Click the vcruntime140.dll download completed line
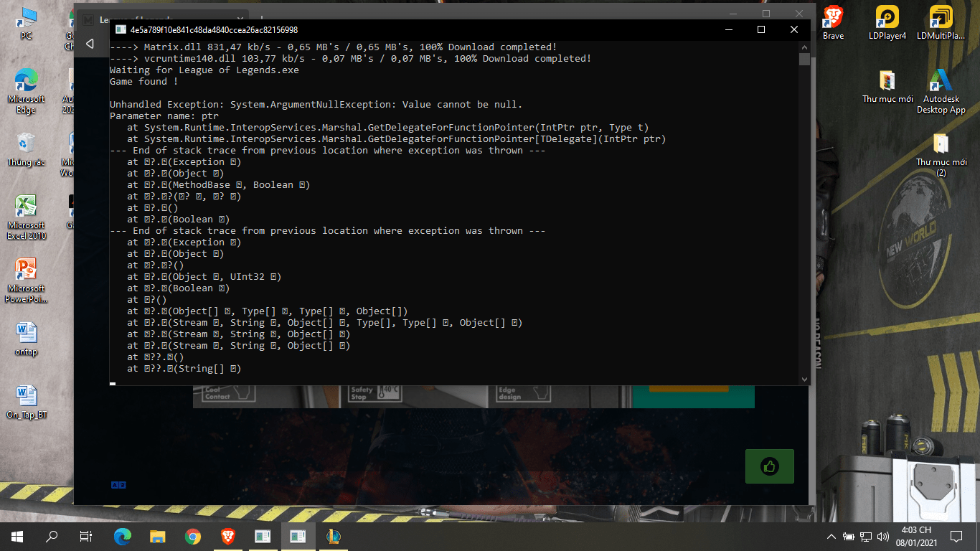 click(x=351, y=59)
